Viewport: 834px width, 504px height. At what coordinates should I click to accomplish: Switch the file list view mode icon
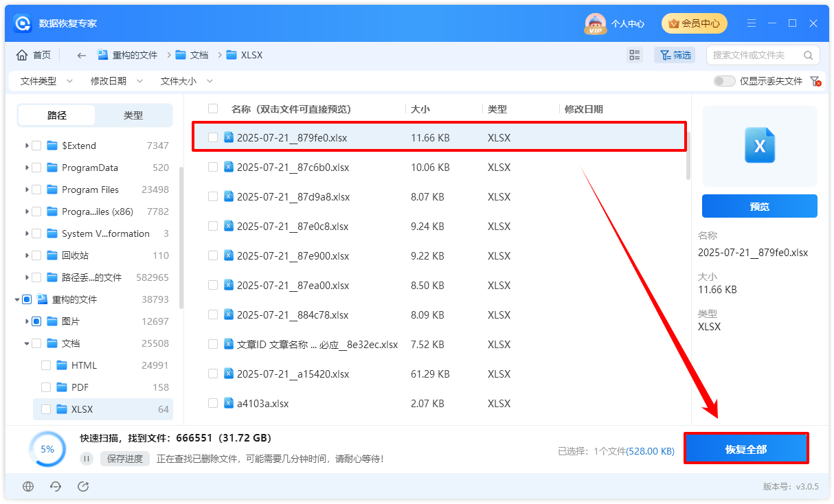tap(635, 55)
